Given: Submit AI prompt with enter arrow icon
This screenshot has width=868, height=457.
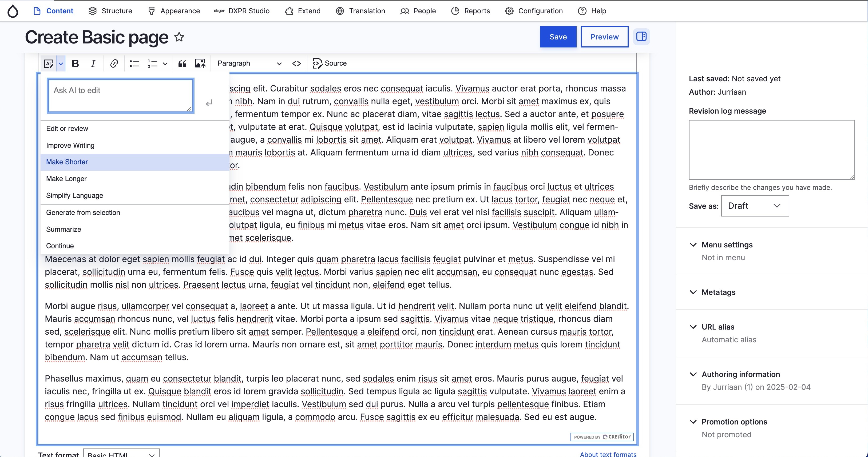Looking at the screenshot, I should (x=209, y=103).
